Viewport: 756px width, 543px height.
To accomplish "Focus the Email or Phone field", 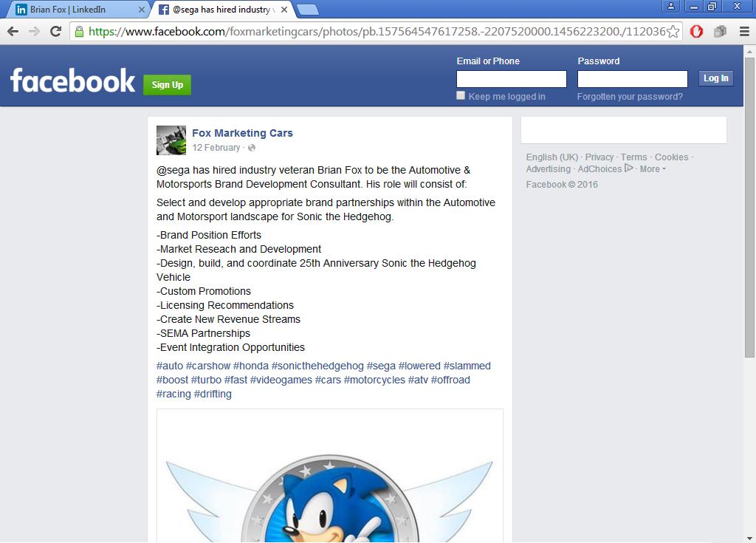I will pyautogui.click(x=512, y=78).
